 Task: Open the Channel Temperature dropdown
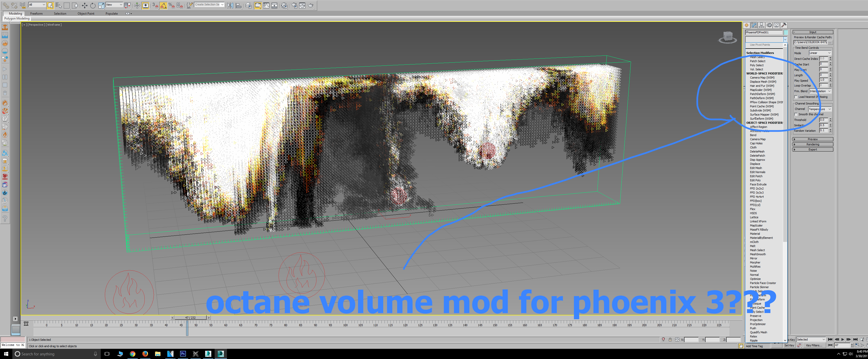(820, 109)
